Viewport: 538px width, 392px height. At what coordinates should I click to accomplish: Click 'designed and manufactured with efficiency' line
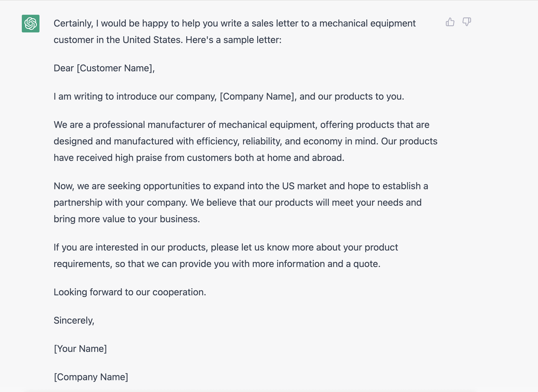pyautogui.click(x=245, y=141)
